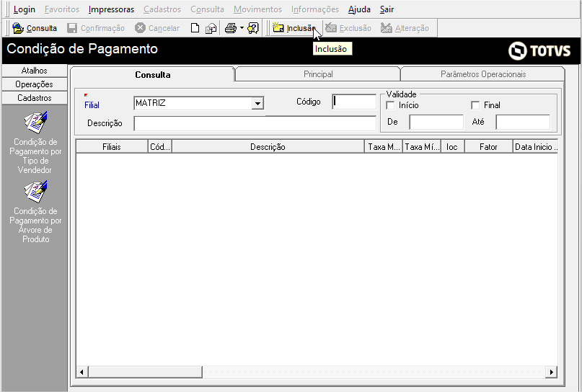Open Condição de Pagamento por Tipo de Vendedor
Image resolution: width=582 pixels, height=392 pixels.
35,143
